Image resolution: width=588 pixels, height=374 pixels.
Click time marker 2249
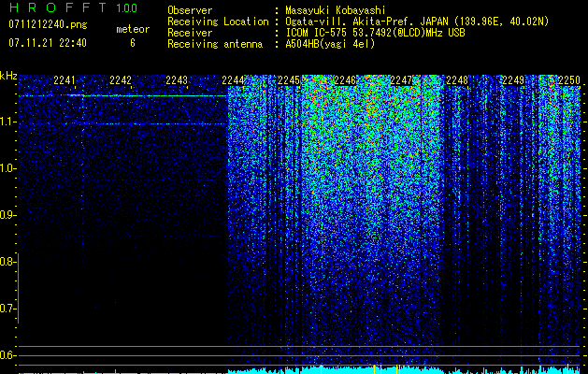[x=513, y=79]
